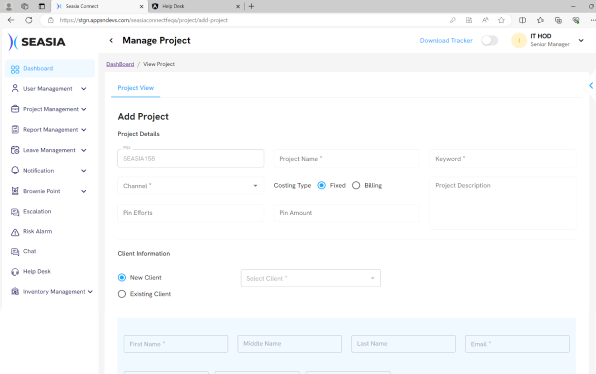596x374 pixels.
Task: Click the Risk Alarm triangle icon
Action: 15,232
